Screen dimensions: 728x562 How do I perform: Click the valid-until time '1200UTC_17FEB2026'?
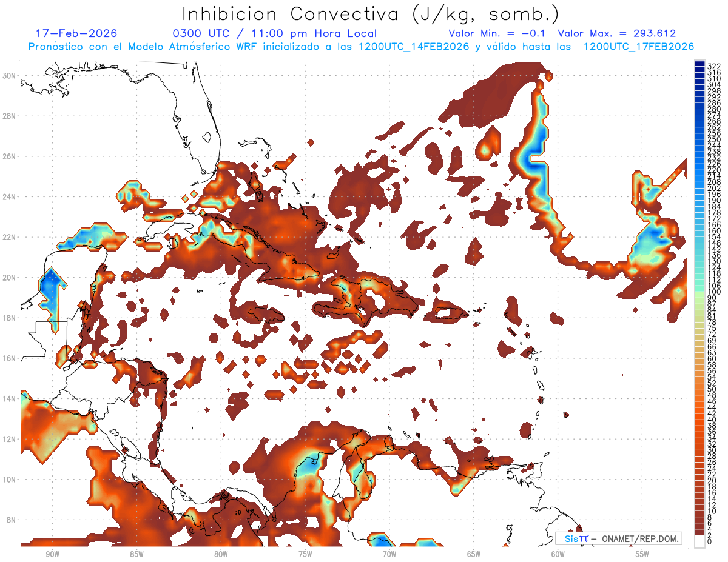(638, 47)
